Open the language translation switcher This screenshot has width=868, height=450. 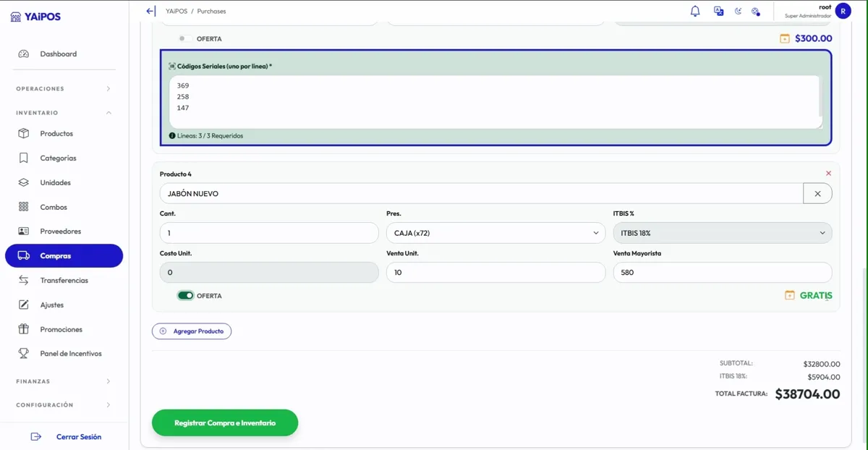(718, 11)
